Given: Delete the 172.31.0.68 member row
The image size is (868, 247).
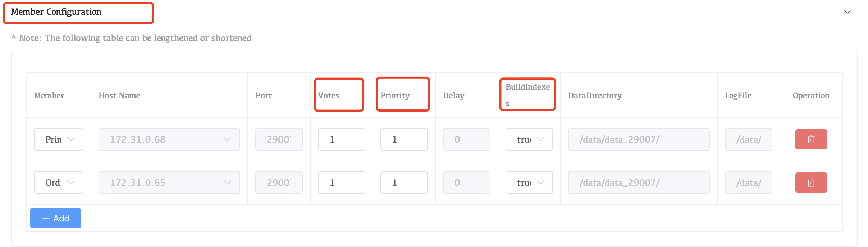Looking at the screenshot, I should (811, 139).
